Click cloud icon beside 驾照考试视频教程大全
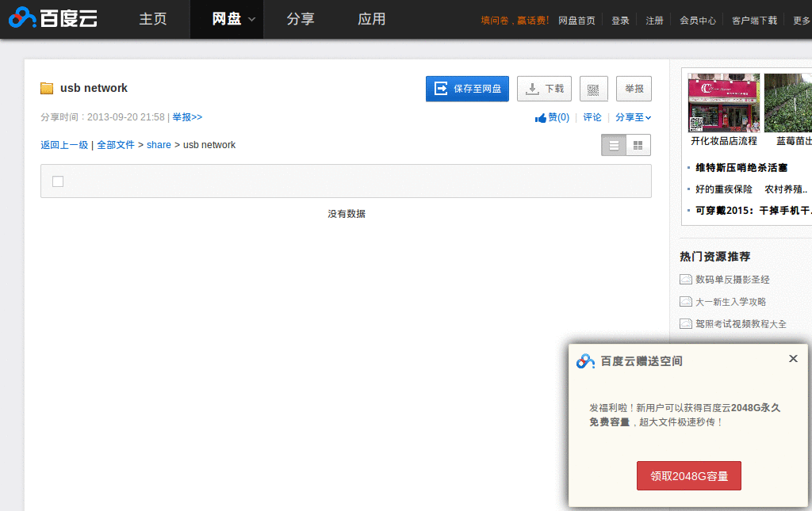This screenshot has width=812, height=511. [686, 324]
